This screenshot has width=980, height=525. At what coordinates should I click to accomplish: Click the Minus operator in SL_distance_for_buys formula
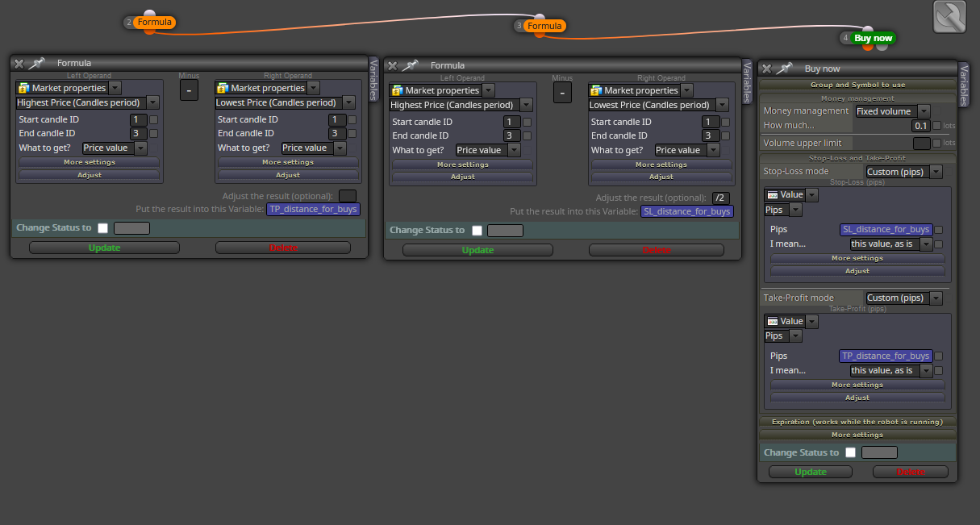(563, 92)
